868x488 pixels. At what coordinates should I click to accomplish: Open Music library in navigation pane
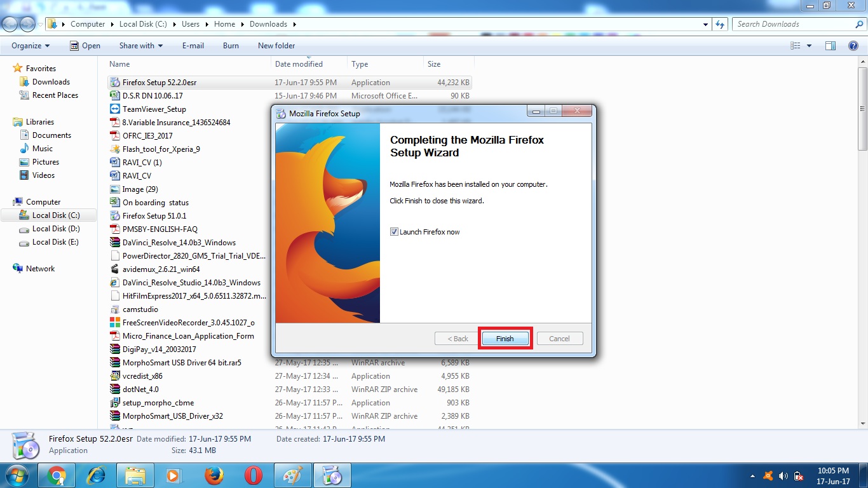coord(43,149)
